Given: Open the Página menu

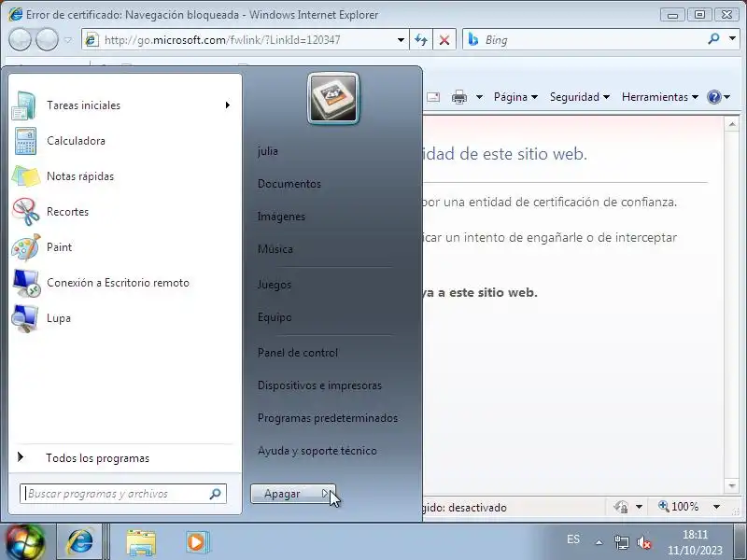Looking at the screenshot, I should pyautogui.click(x=516, y=97).
